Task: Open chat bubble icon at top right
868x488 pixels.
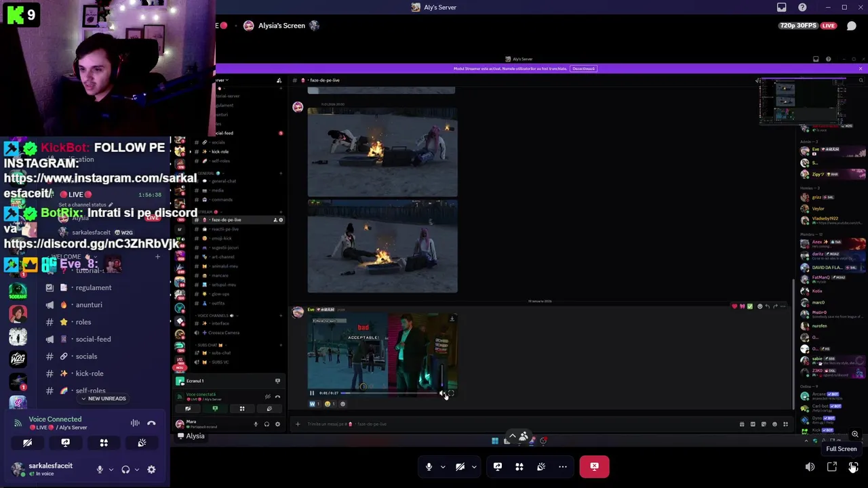Action: click(852, 26)
